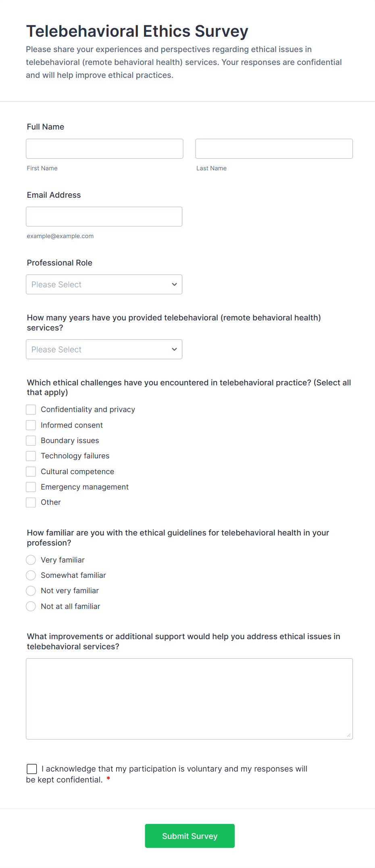Expand the years of telebehavioral services dropdown

click(104, 349)
